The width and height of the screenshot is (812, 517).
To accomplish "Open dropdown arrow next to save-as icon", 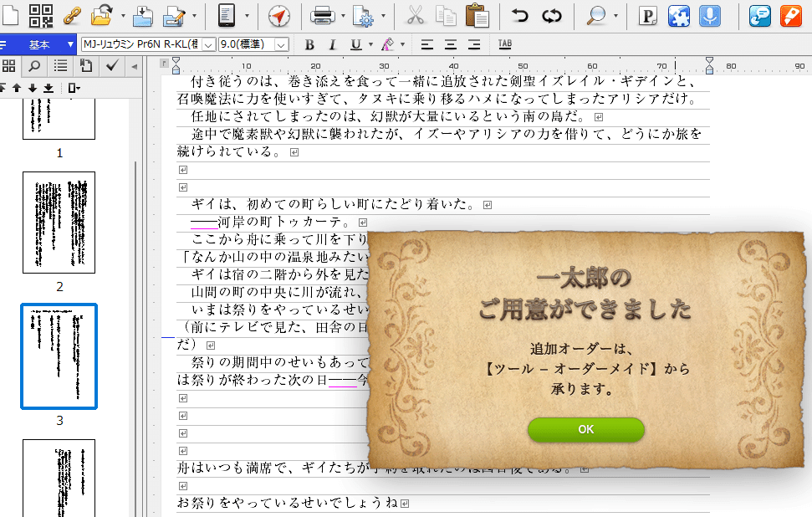I will [x=194, y=16].
